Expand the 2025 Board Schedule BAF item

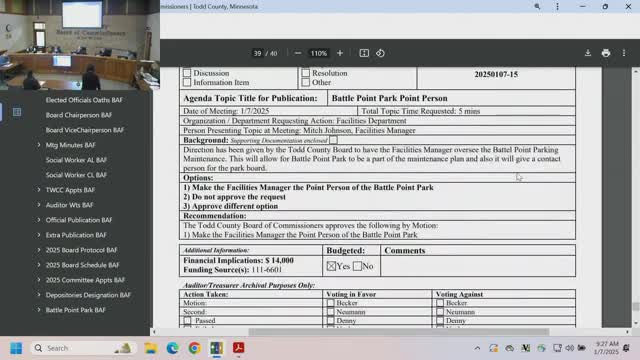tap(39, 265)
